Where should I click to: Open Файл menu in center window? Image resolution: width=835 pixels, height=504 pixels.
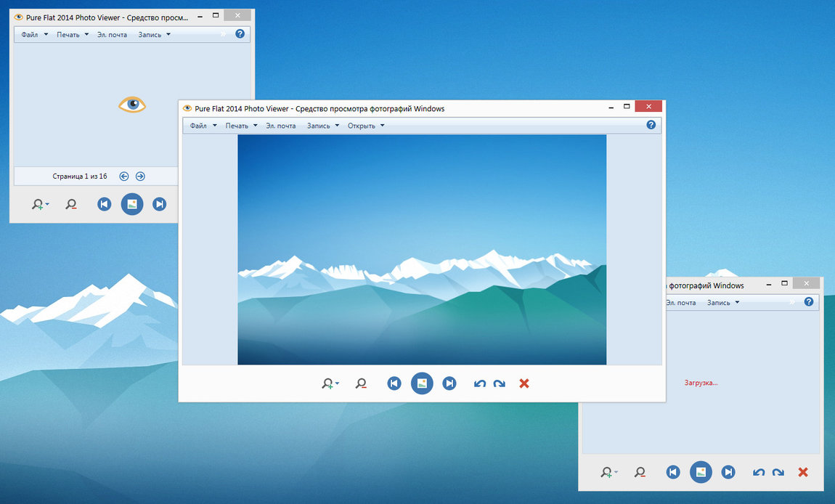coord(198,126)
